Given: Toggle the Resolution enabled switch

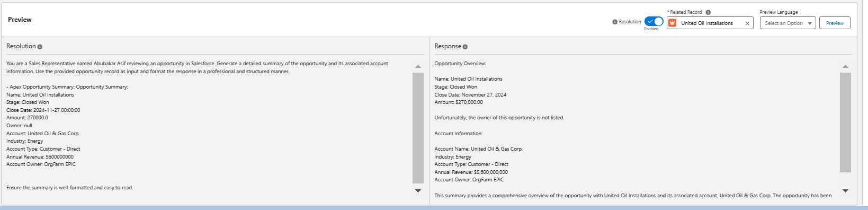Looking at the screenshot, I should click(x=654, y=22).
